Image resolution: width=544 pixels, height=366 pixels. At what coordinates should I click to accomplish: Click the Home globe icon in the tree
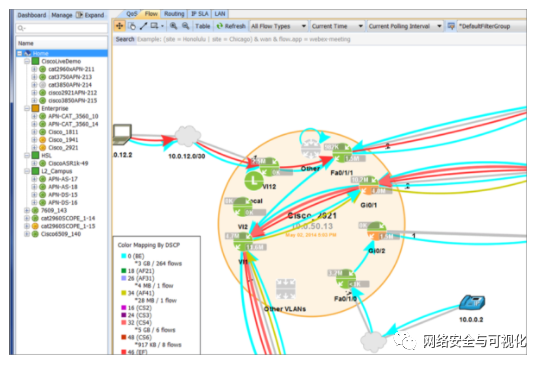point(27,53)
